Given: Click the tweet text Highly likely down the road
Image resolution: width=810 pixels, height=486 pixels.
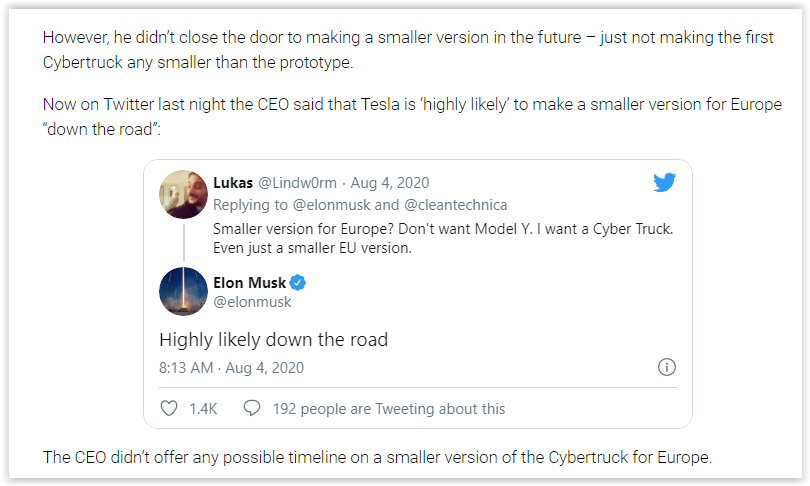Looking at the screenshot, I should 273,339.
